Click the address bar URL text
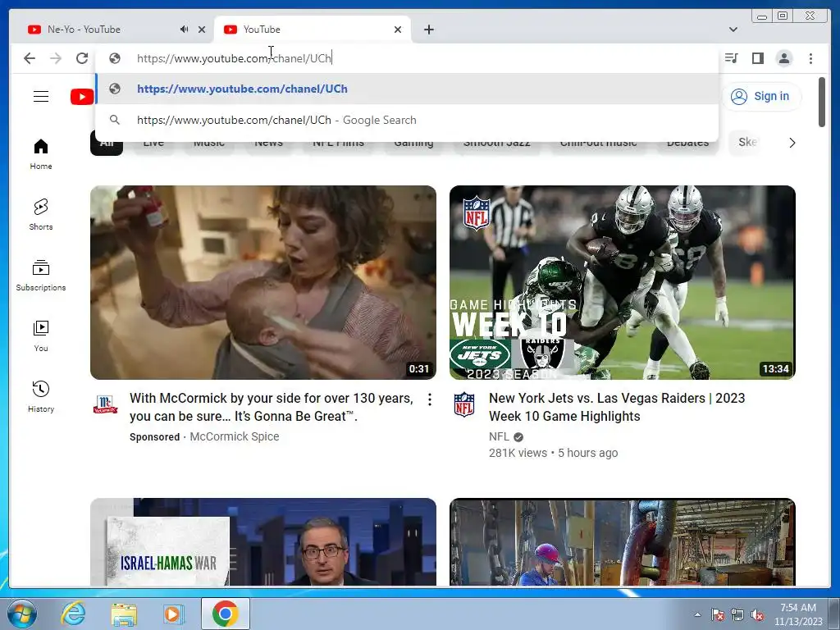Screen dimensions: 840x630 234,58
